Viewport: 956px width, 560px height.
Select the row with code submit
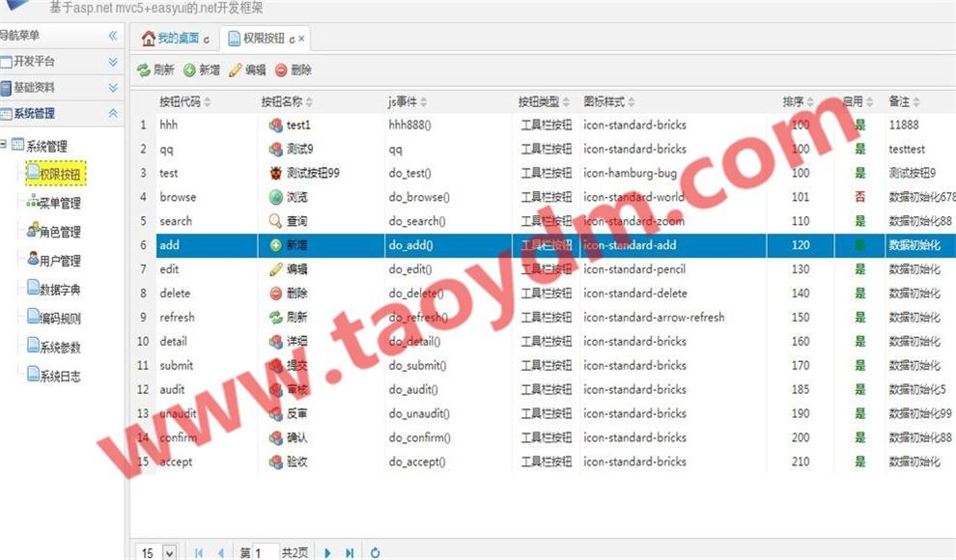coord(543,366)
